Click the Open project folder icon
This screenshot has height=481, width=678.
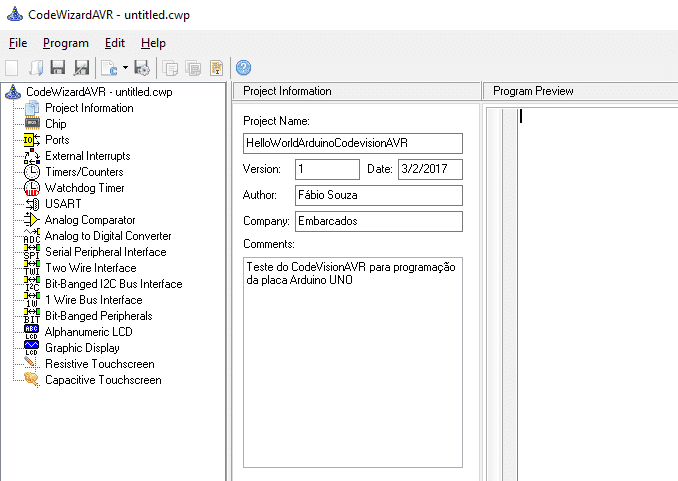(x=35, y=68)
